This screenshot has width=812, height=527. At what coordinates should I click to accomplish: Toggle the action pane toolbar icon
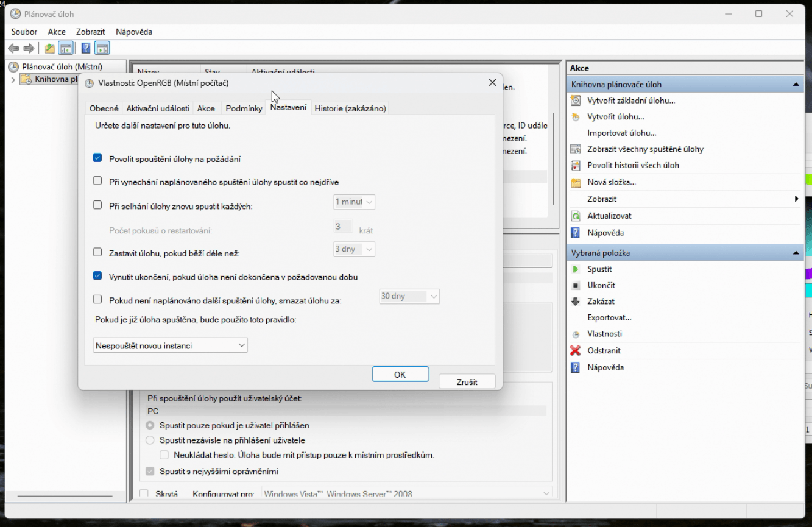[x=102, y=49]
